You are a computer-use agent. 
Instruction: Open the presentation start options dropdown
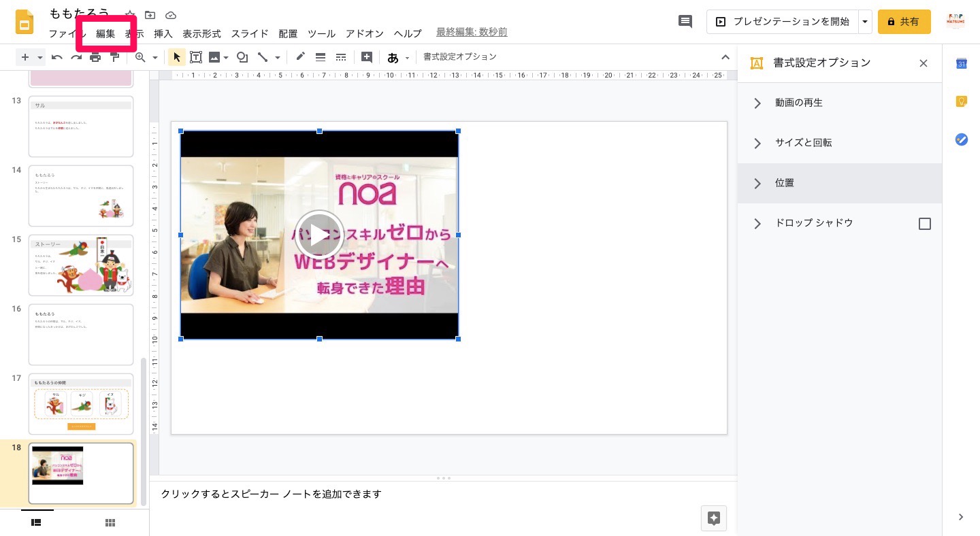coord(865,22)
